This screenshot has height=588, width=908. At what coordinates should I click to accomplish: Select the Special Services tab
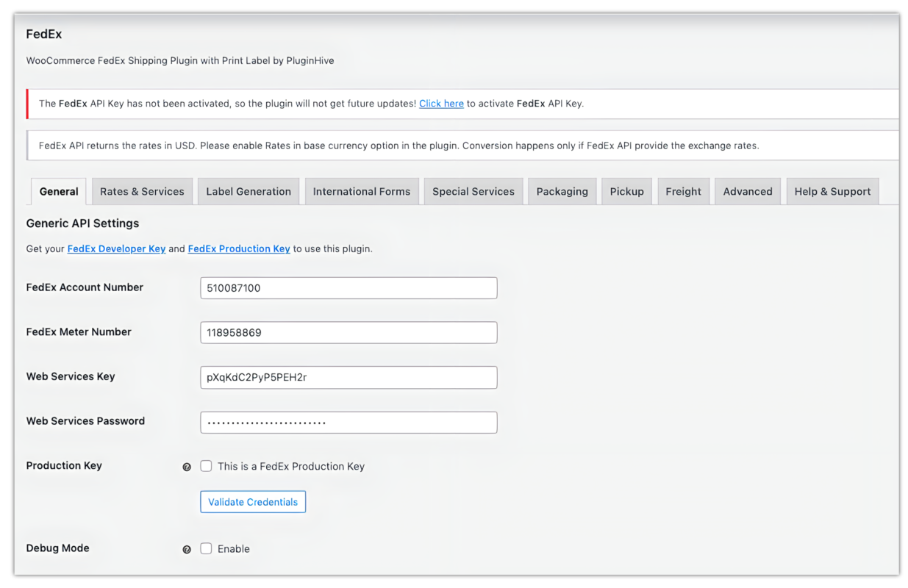pyautogui.click(x=473, y=191)
